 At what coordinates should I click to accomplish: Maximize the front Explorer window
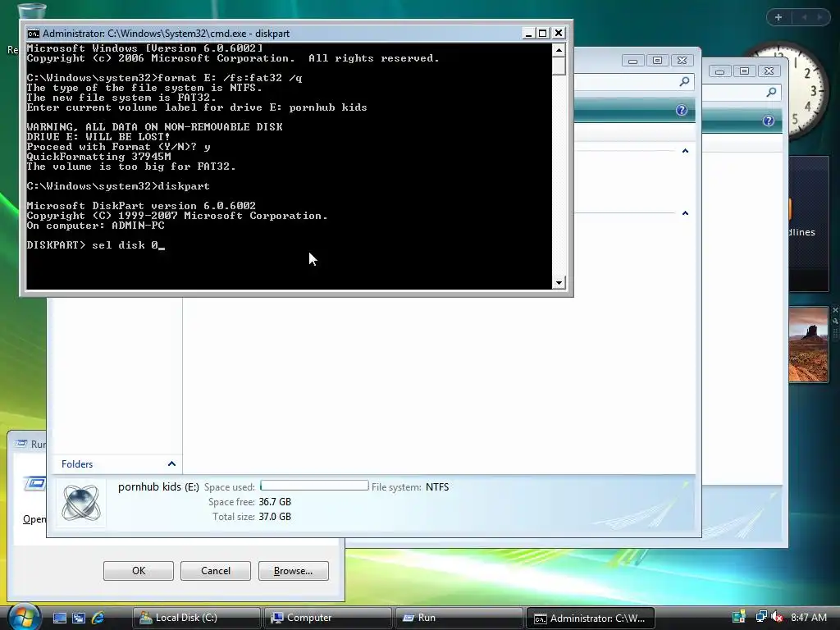click(x=657, y=61)
